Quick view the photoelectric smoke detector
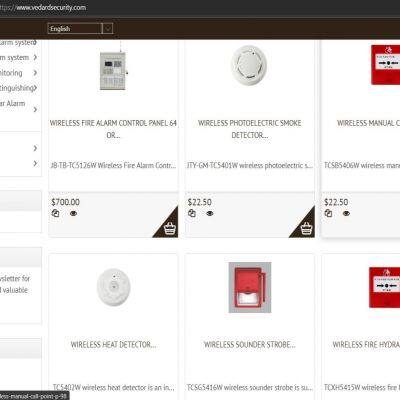Viewport: 400px width, 400px height. coord(210,214)
